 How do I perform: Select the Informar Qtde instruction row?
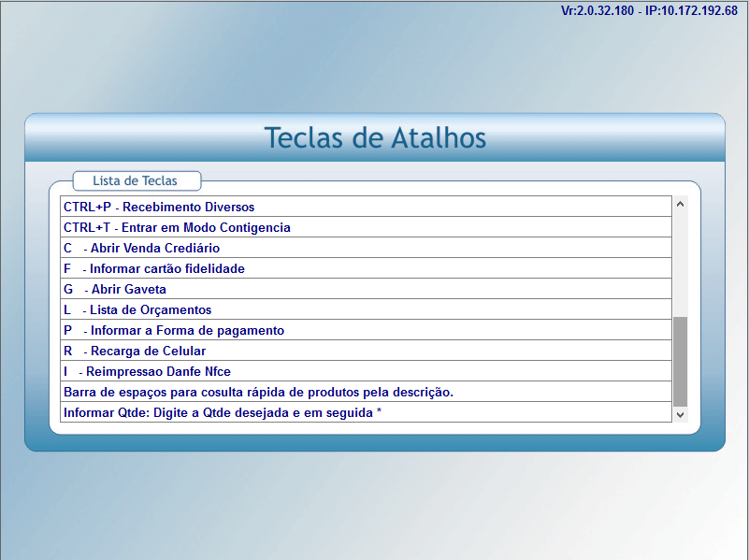(366, 412)
